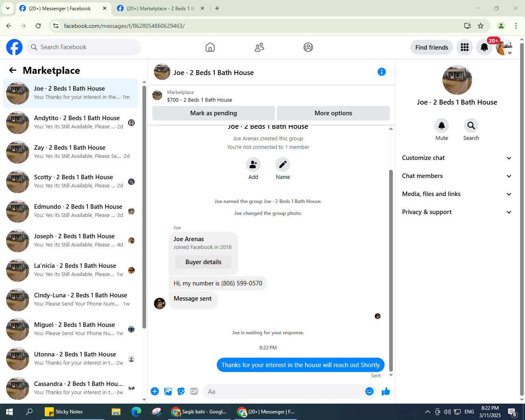Open account profile picture menu
Screen dimensions: 525x420
504,47
